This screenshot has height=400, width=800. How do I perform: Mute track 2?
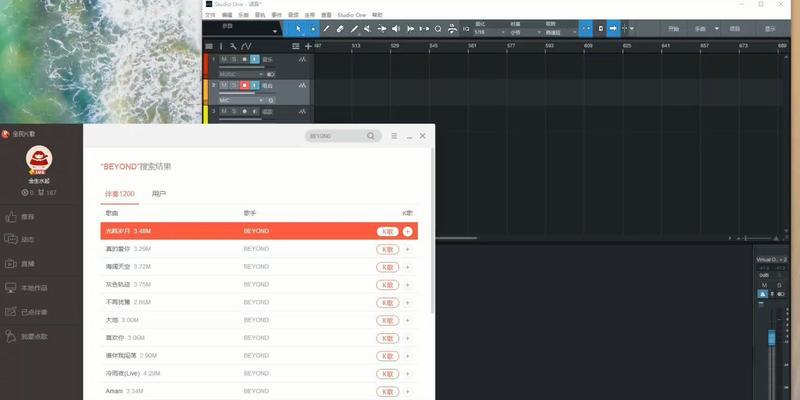[223, 85]
